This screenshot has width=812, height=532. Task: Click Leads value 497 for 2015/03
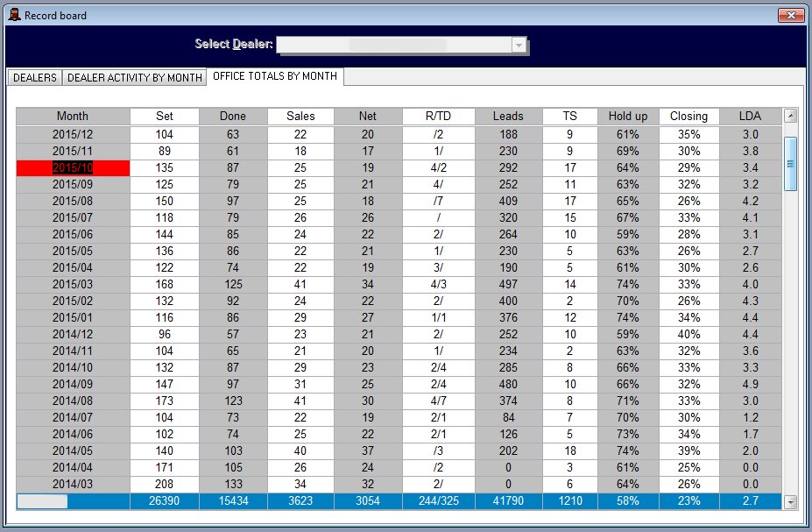pyautogui.click(x=508, y=284)
